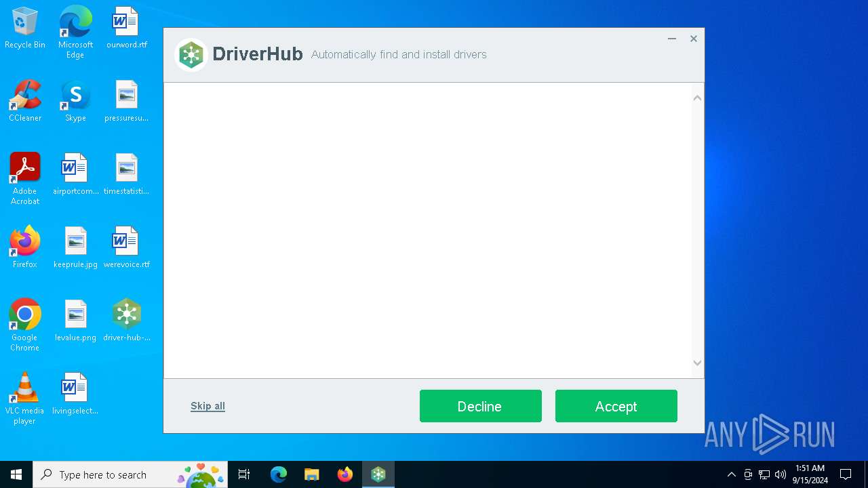The image size is (868, 488).
Task: Launch Firefox from the taskbar
Action: pos(345,474)
